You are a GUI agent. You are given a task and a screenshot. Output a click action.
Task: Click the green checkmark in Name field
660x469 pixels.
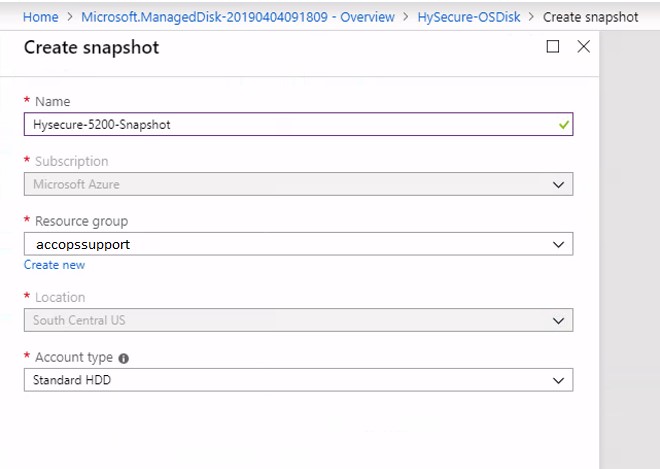pos(564,125)
